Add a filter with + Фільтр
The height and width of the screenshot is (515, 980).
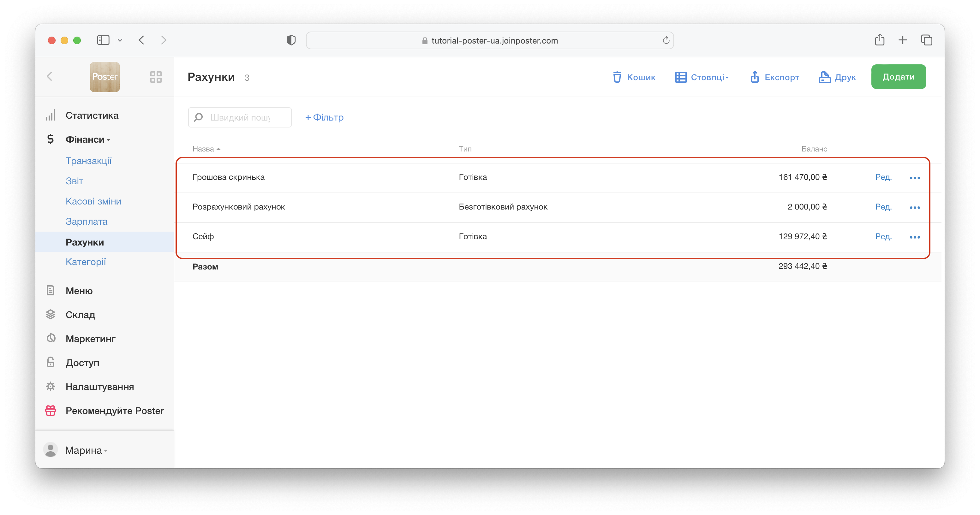324,117
